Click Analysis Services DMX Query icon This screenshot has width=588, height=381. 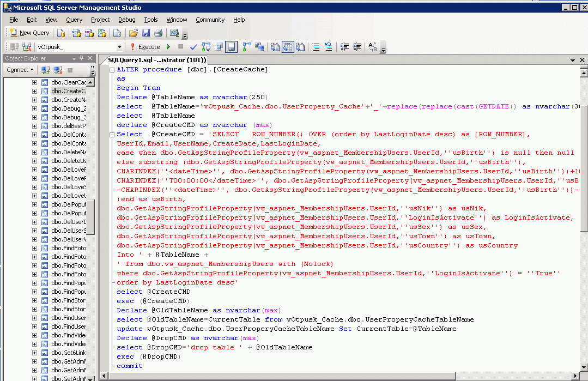tap(89, 33)
